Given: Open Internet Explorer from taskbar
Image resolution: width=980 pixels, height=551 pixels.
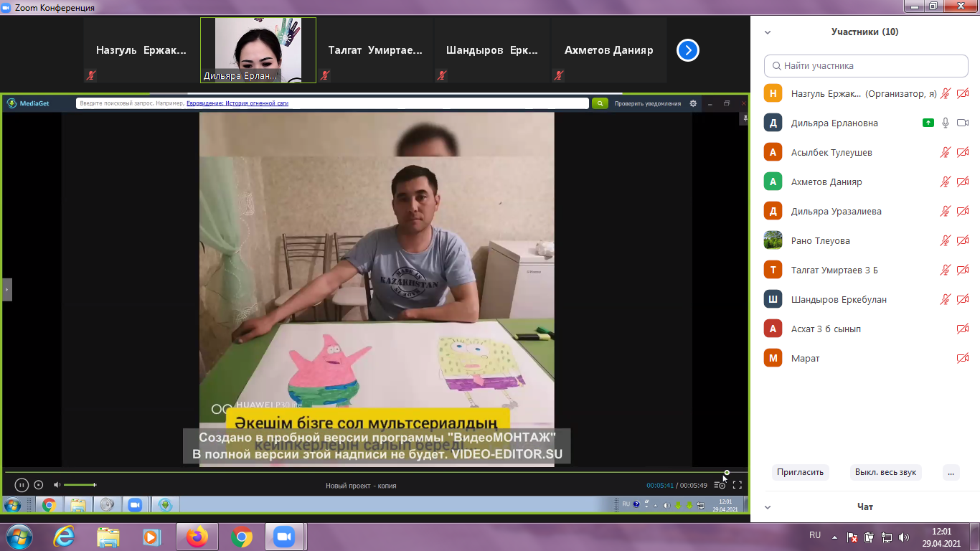Looking at the screenshot, I should coord(65,537).
